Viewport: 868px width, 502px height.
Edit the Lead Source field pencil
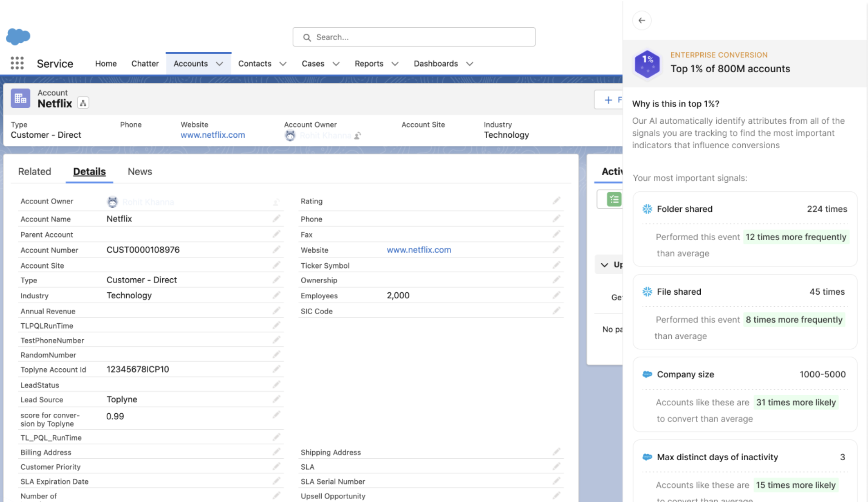tap(276, 399)
